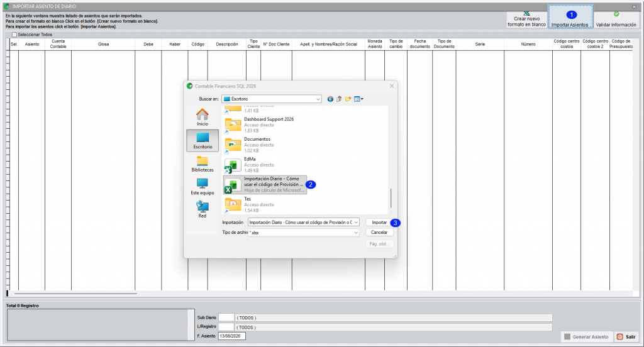This screenshot has width=644, height=347.
Task: Click the grid horizontal scrollbar
Action: pyautogui.click(x=75, y=294)
